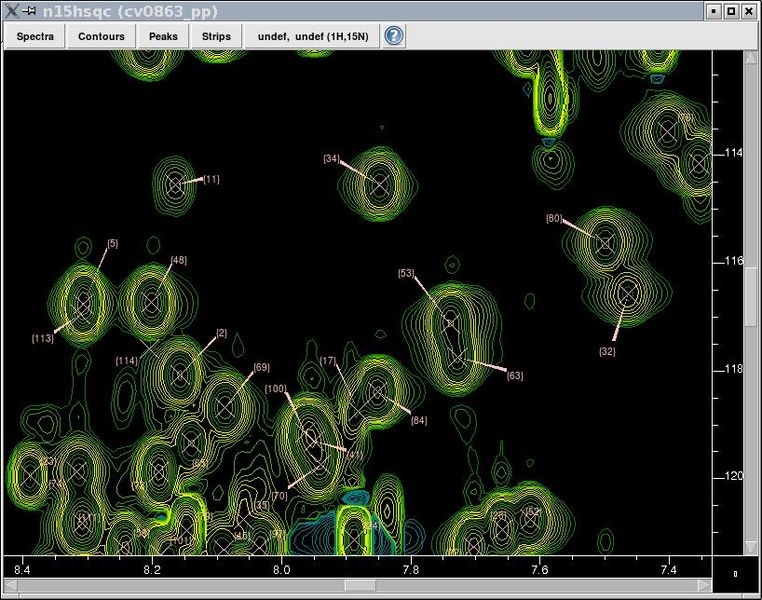Viewport: 762px width, 600px height.
Task: Click the horizontal scrollbar left arrow
Action: pyautogui.click(x=9, y=587)
